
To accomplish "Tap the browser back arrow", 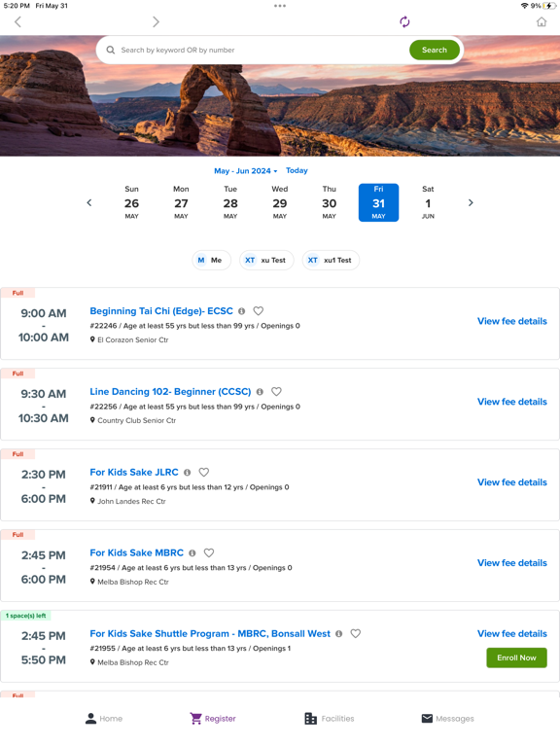I will click(x=18, y=22).
